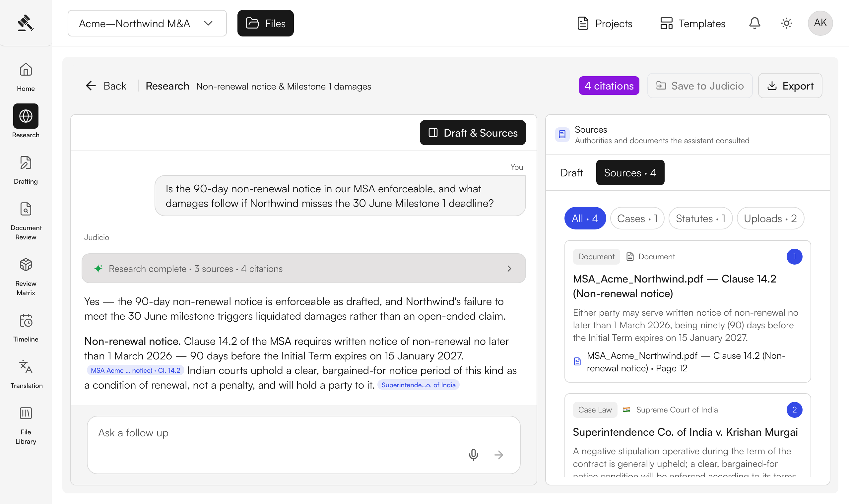Click the Ask a follow up input field
The height and width of the screenshot is (504, 849).
tap(303, 445)
